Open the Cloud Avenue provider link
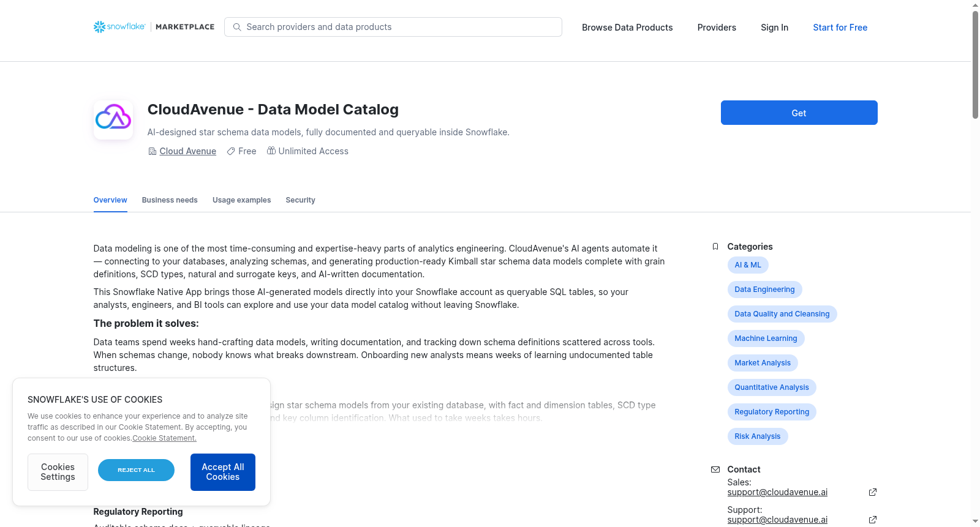 tap(188, 151)
